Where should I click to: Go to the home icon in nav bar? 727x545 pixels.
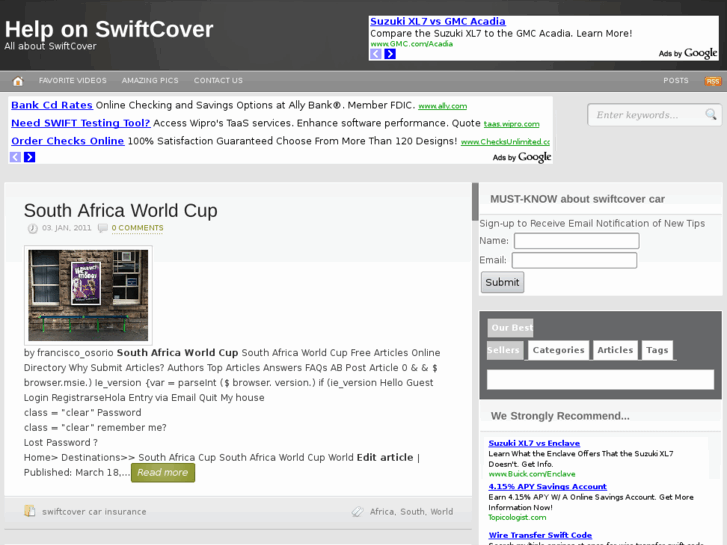point(18,81)
